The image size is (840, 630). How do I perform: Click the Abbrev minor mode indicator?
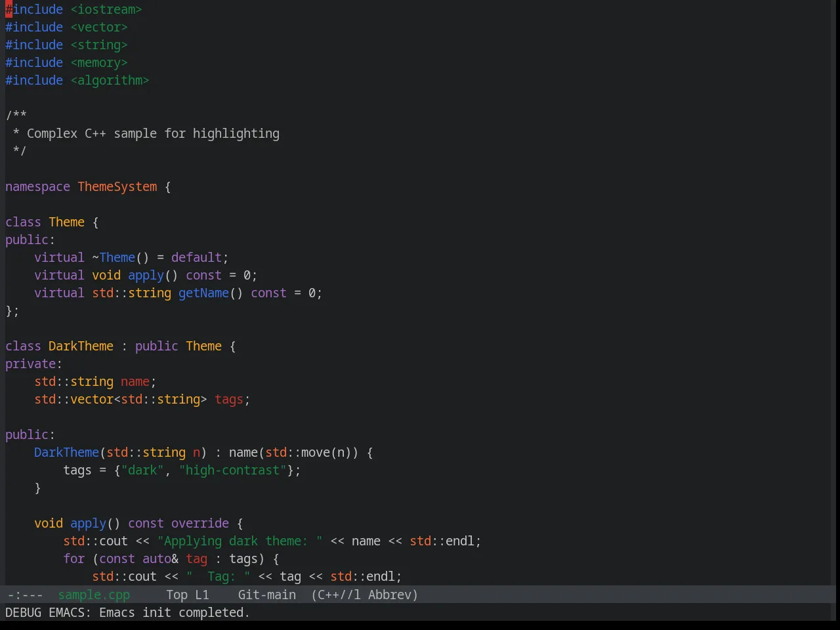[392, 595]
